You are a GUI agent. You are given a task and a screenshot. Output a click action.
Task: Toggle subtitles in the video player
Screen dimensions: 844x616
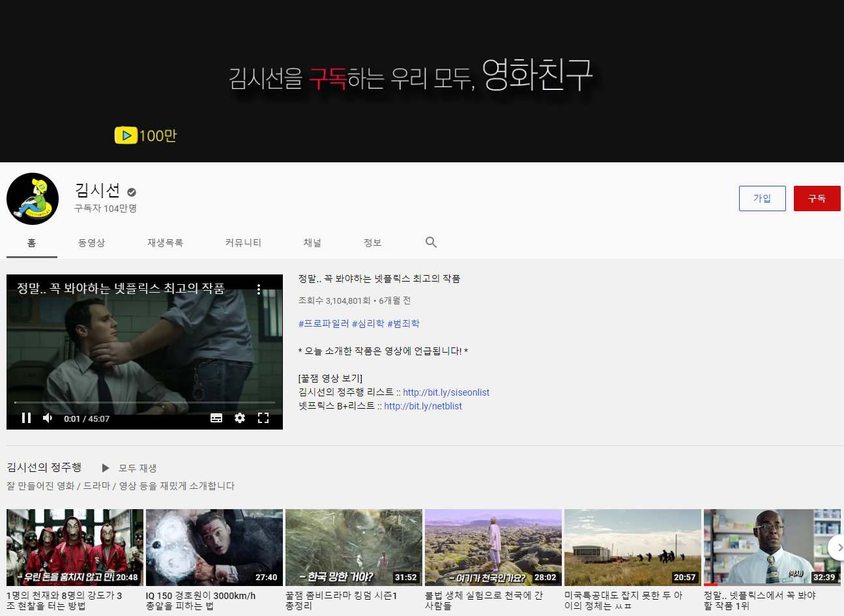tap(216, 418)
